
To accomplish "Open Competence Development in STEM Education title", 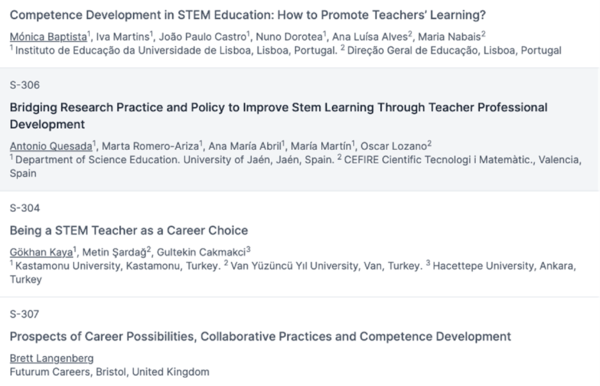I will (248, 15).
